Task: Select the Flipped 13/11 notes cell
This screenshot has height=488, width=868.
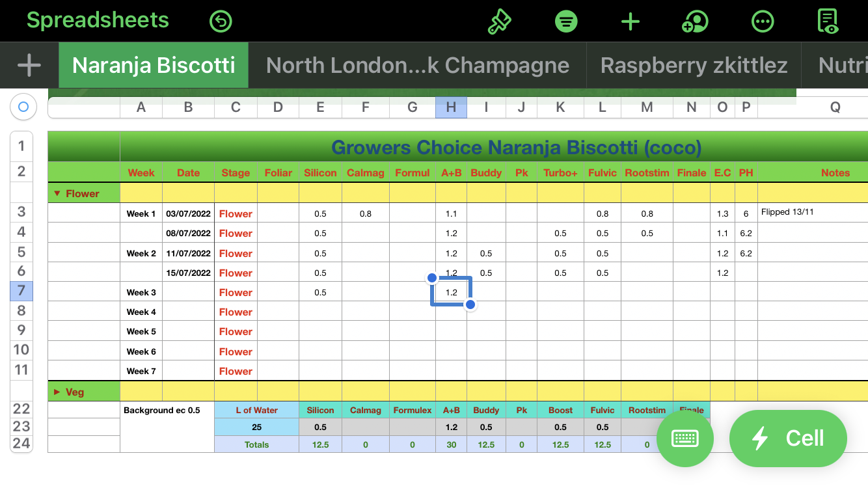Action: tap(812, 213)
